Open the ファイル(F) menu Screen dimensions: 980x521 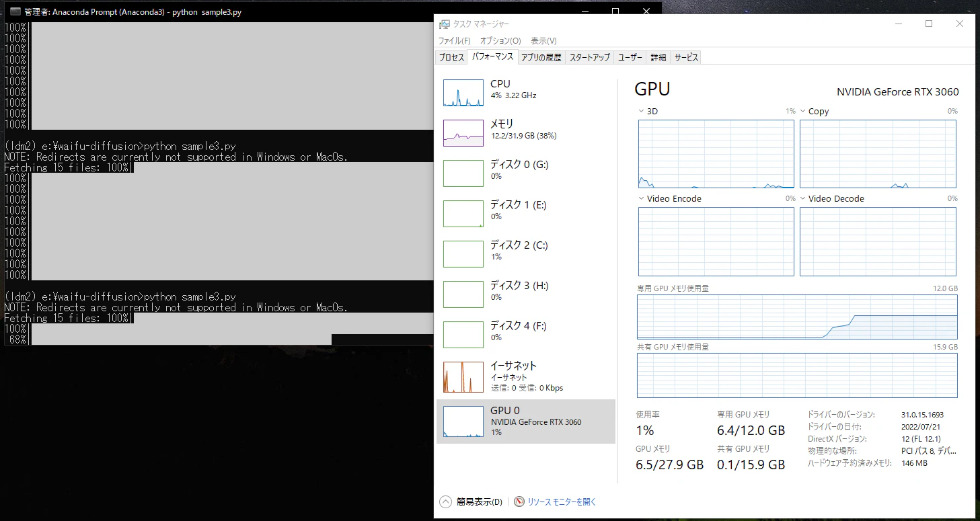pos(455,41)
